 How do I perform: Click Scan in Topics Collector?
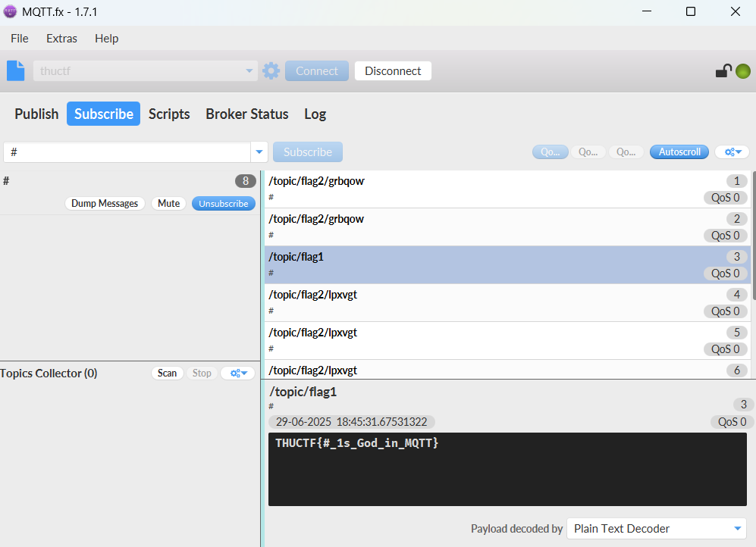click(167, 373)
